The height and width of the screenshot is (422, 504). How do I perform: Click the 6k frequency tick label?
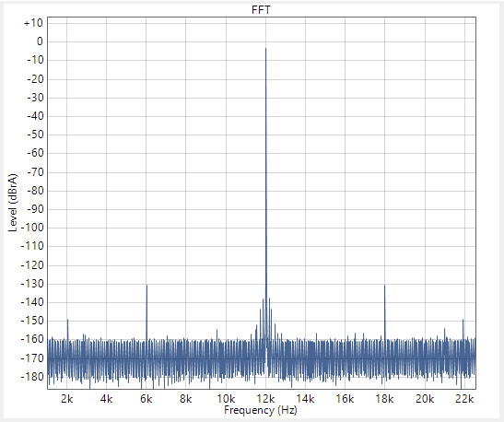point(147,399)
